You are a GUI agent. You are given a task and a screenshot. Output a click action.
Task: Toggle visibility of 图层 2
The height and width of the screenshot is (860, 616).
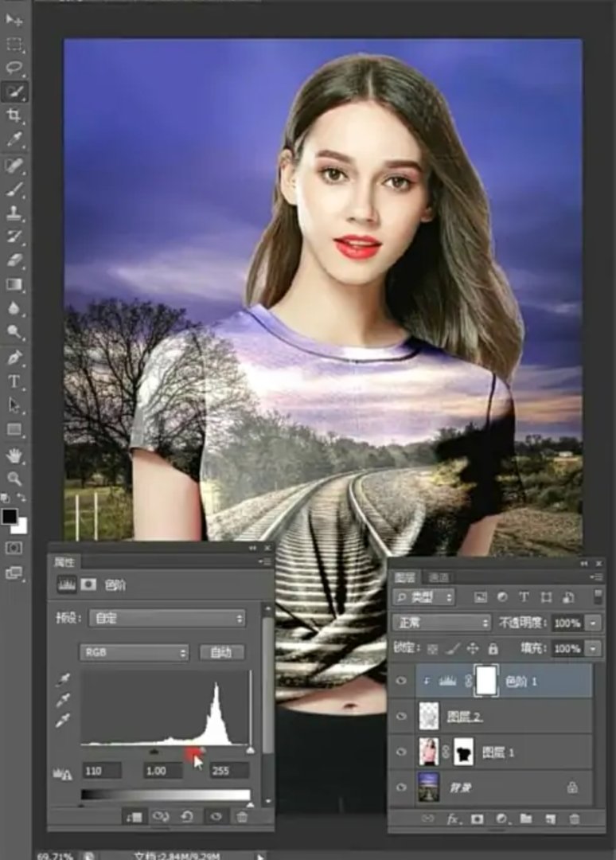tap(402, 717)
